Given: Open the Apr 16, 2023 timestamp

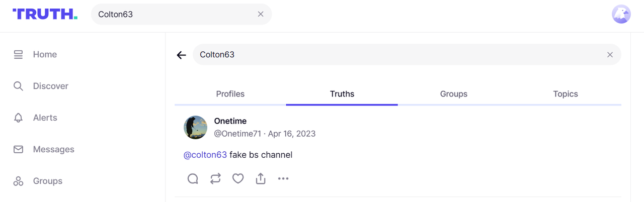Looking at the screenshot, I should click(x=292, y=134).
